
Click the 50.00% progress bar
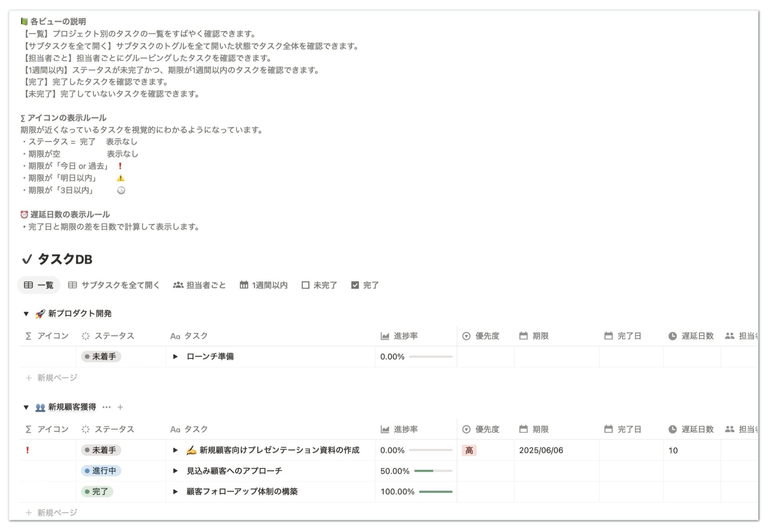pyautogui.click(x=433, y=471)
